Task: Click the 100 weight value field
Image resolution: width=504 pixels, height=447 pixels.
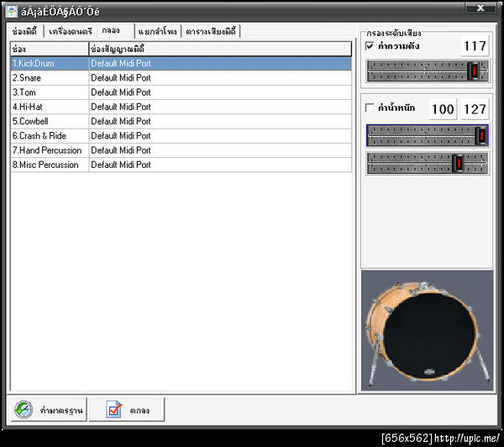Action: 443,109
